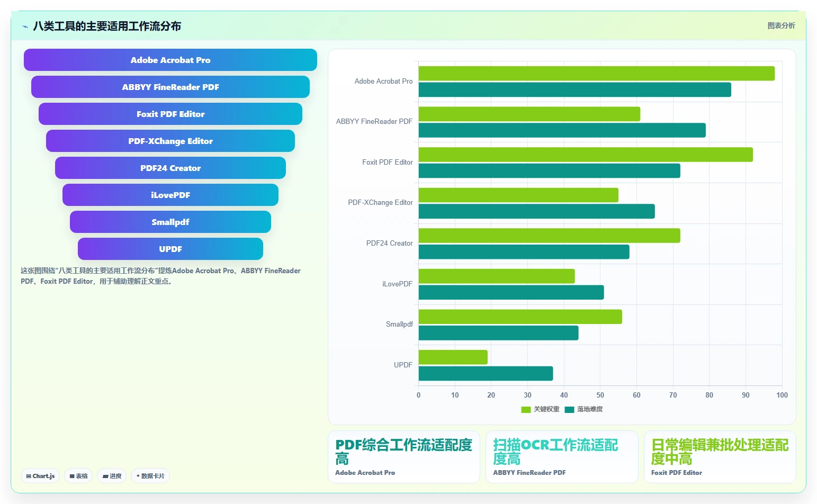Pick the PDF-XChange Editor funnel bar
Screen dimensions: 817x504
170,141
